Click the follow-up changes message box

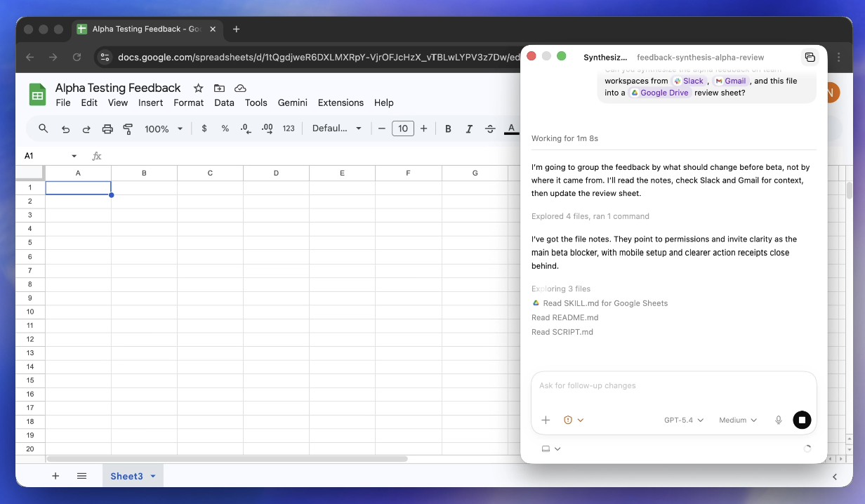tap(674, 386)
